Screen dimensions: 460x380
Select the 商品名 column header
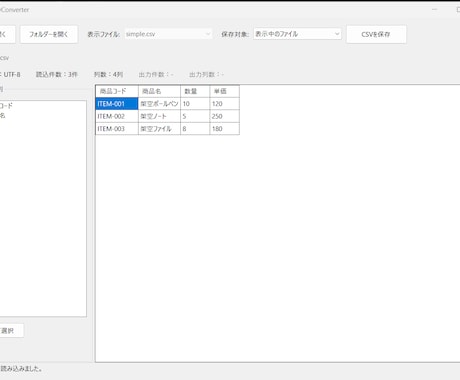tap(159, 91)
